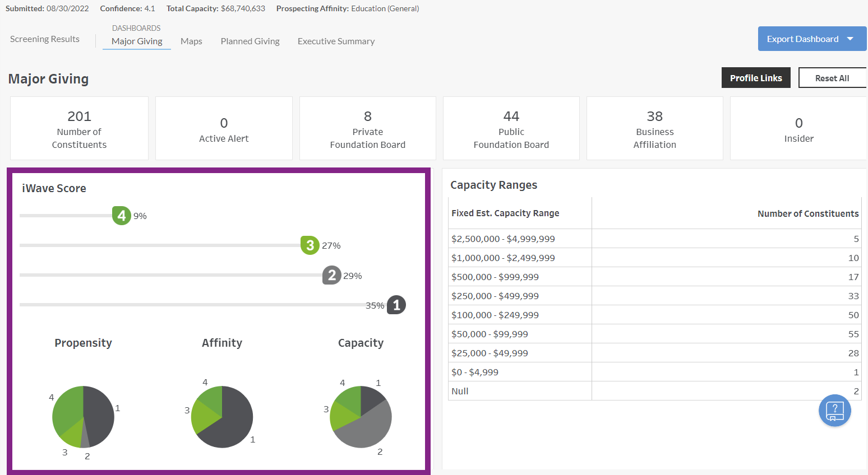Expand the Fixed Est. Capacity Range column header
The width and height of the screenshot is (868, 475).
pyautogui.click(x=505, y=213)
